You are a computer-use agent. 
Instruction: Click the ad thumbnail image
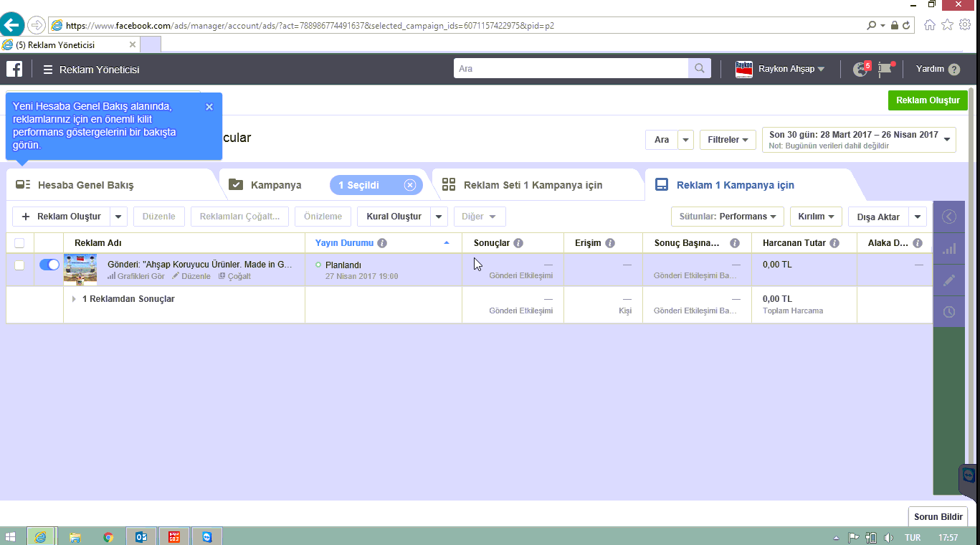tap(80, 270)
